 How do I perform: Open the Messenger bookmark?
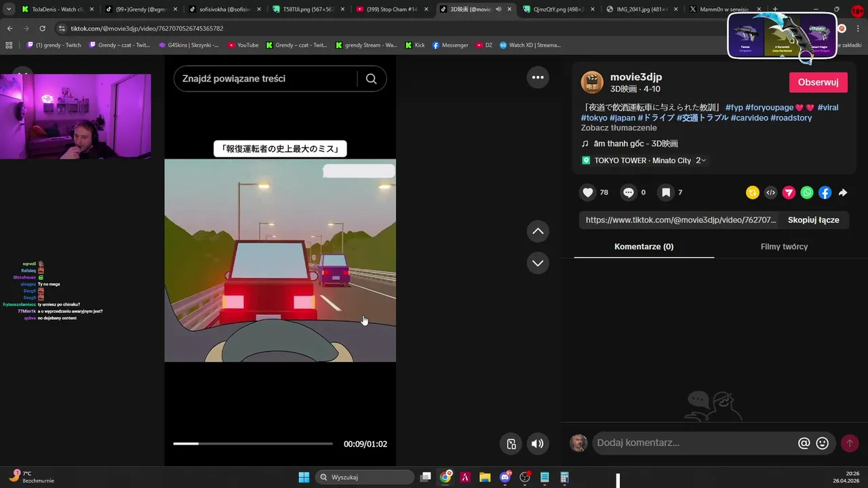450,45
